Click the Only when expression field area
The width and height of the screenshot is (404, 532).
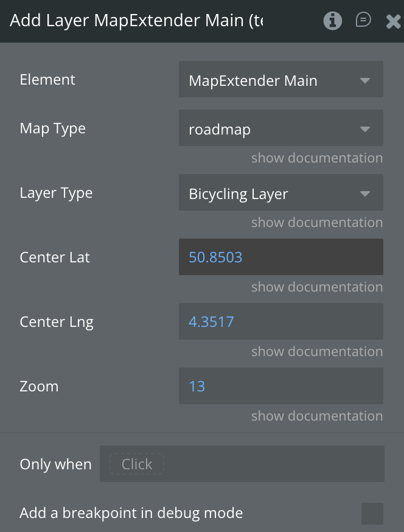pos(274,464)
